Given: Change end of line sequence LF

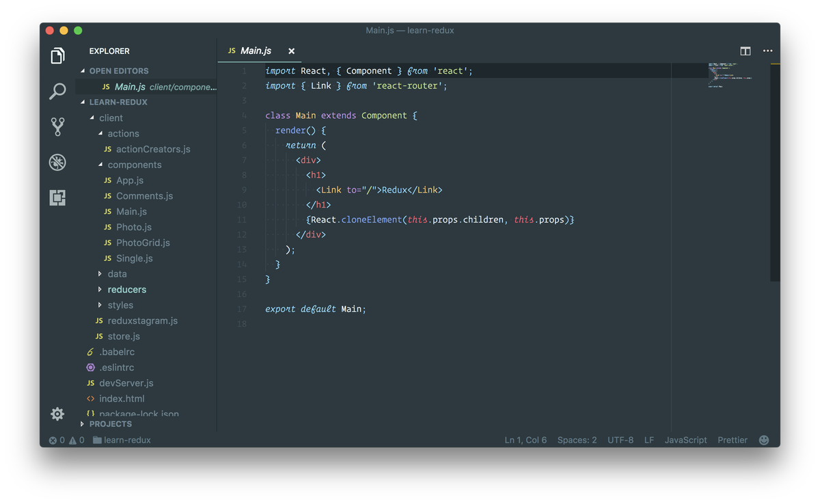Looking at the screenshot, I should [649, 440].
